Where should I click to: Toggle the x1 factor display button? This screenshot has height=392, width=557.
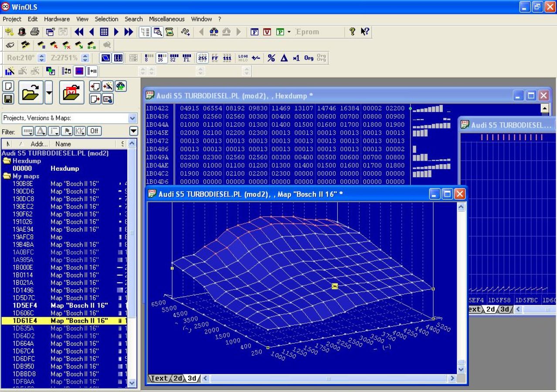click(x=296, y=58)
